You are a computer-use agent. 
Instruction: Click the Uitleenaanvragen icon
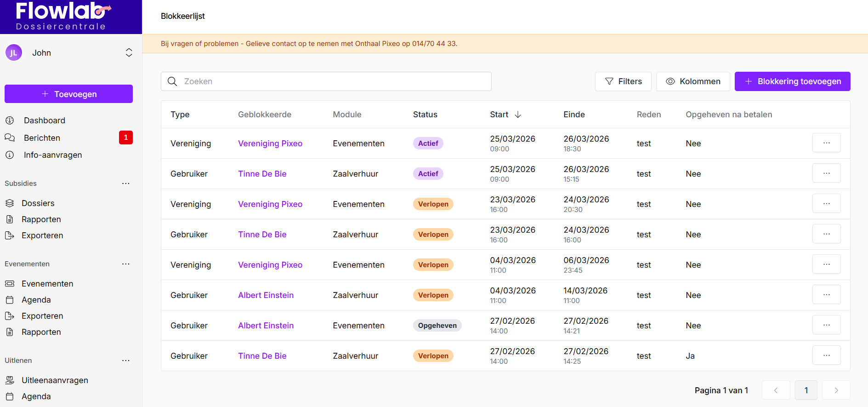pyautogui.click(x=10, y=380)
